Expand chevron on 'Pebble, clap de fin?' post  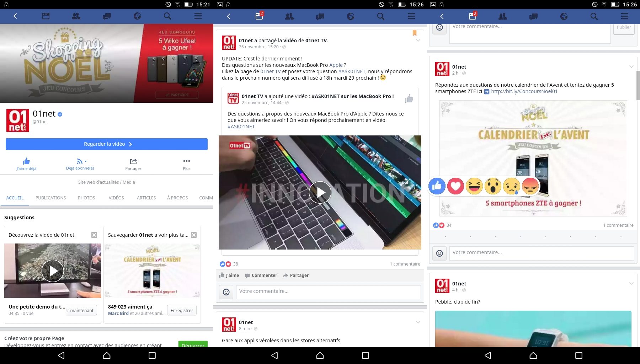click(x=631, y=284)
